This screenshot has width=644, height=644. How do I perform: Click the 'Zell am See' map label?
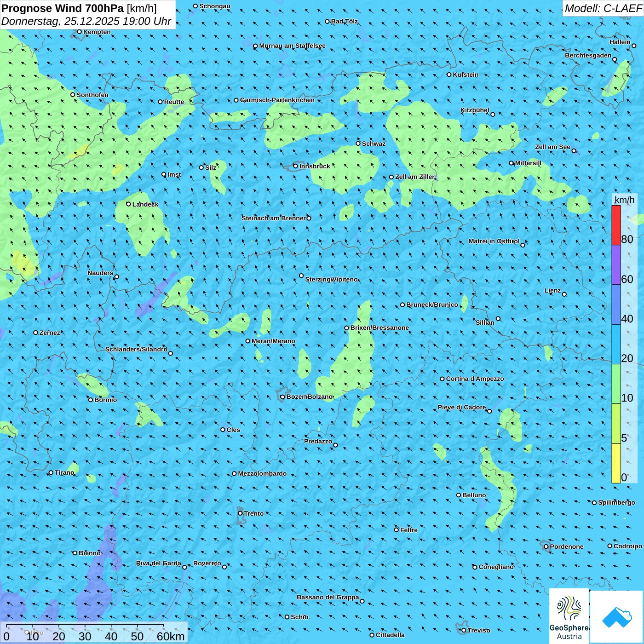552,147
